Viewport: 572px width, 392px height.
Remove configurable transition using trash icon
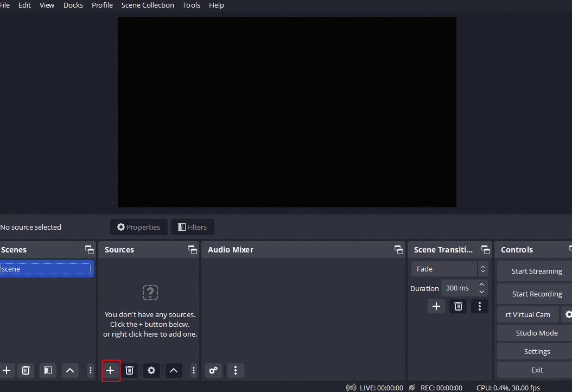point(458,306)
